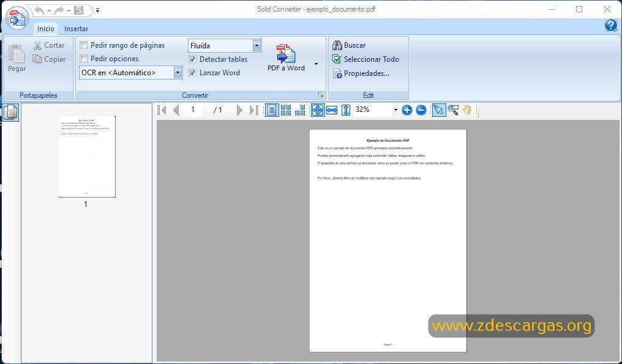Click the Cortar scissors button
The height and width of the screenshot is (364, 622).
click(49, 45)
